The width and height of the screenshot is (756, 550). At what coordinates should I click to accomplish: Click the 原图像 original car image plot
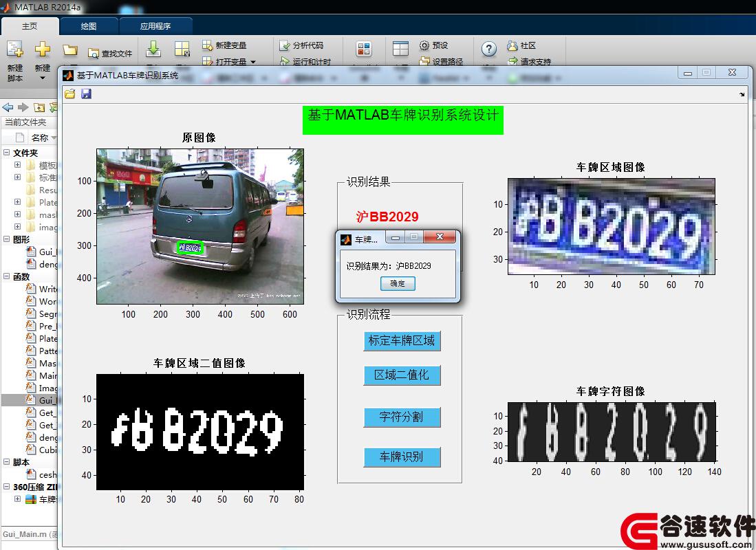[200, 227]
